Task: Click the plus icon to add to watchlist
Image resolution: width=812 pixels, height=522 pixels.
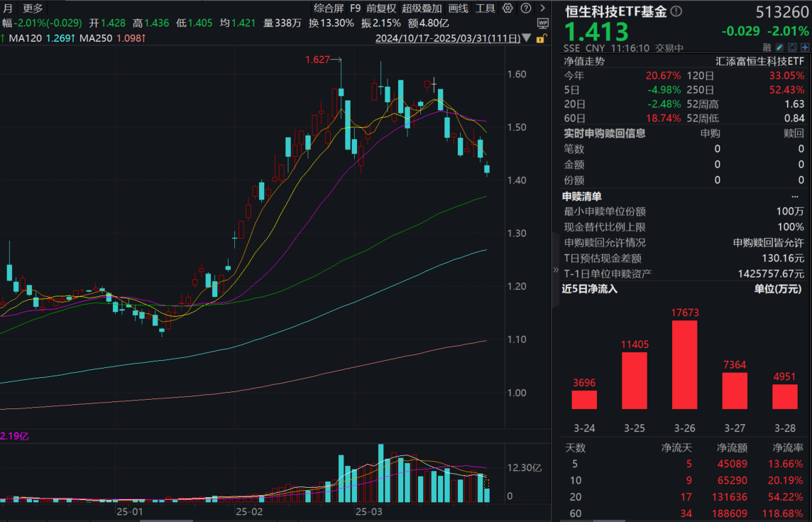Action: pyautogui.click(x=804, y=47)
